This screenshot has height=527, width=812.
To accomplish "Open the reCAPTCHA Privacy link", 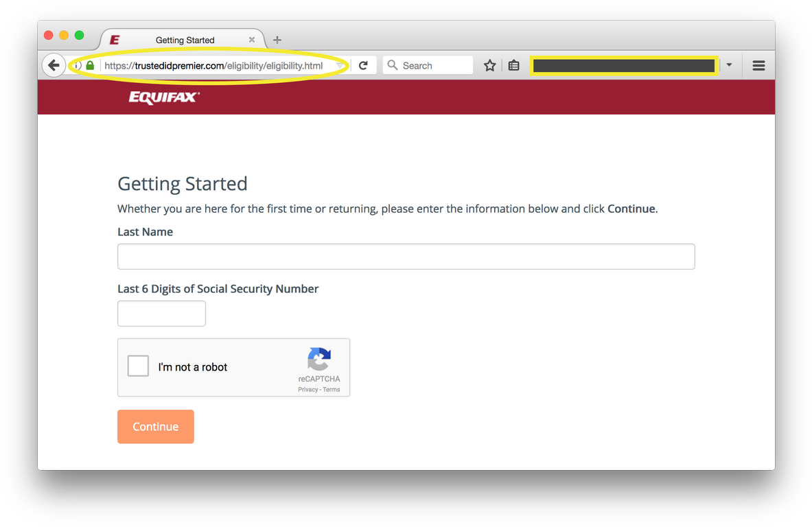I will click(308, 390).
